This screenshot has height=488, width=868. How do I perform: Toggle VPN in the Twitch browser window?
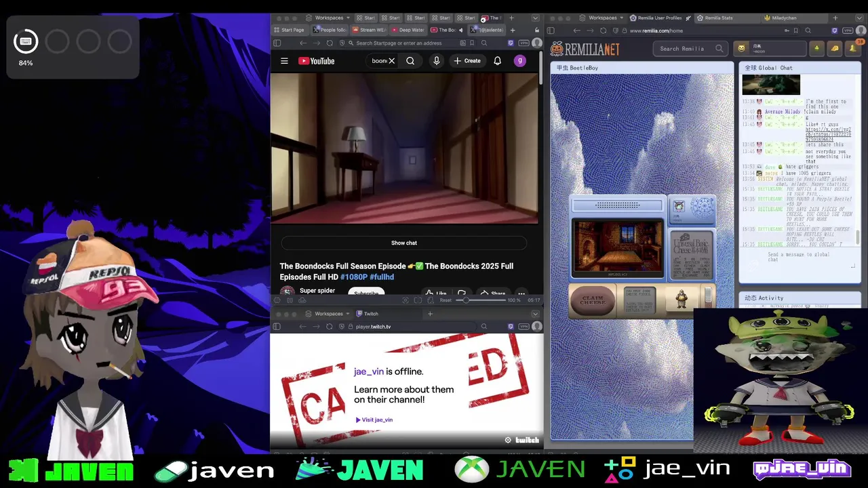524,327
